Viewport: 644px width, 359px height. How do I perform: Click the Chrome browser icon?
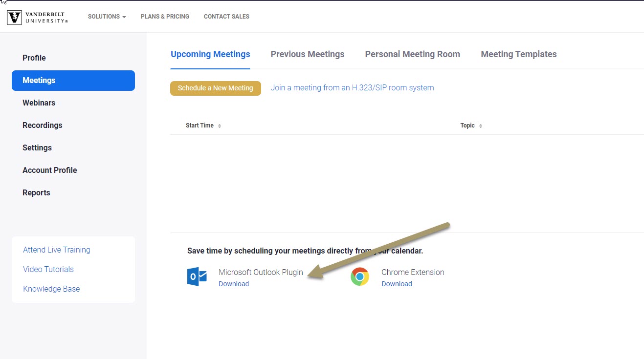pos(360,277)
